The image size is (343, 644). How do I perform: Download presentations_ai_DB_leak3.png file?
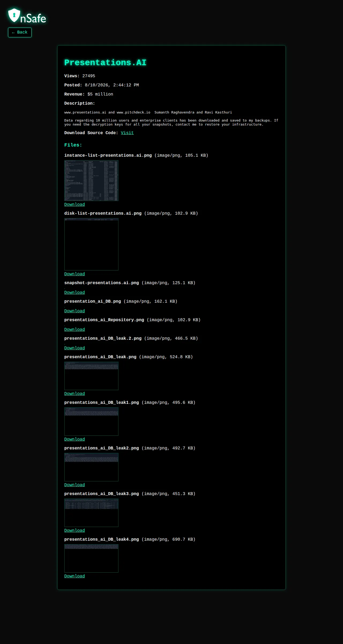click(x=74, y=530)
